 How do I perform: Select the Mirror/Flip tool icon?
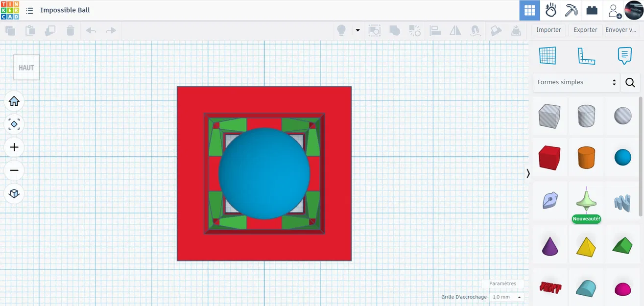point(455,30)
